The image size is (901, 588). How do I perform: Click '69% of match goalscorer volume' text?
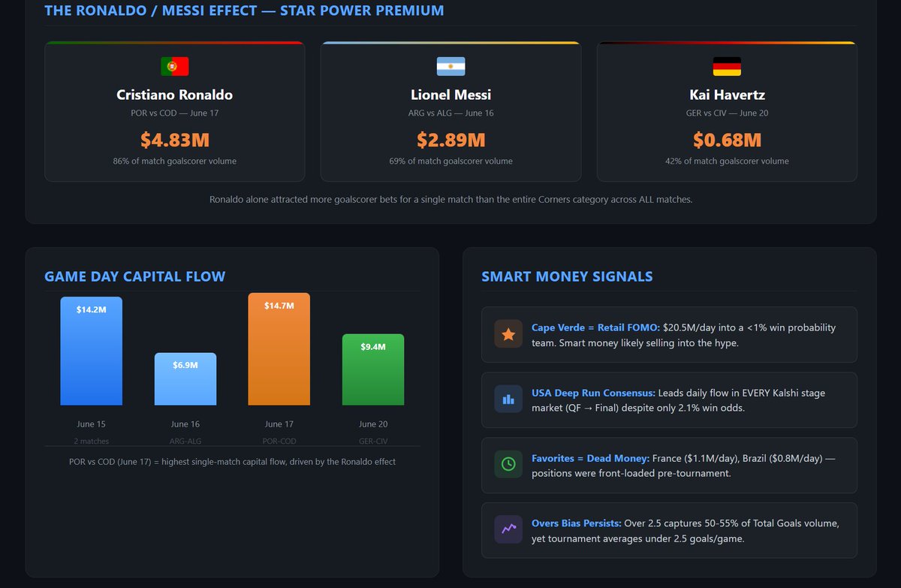450,161
